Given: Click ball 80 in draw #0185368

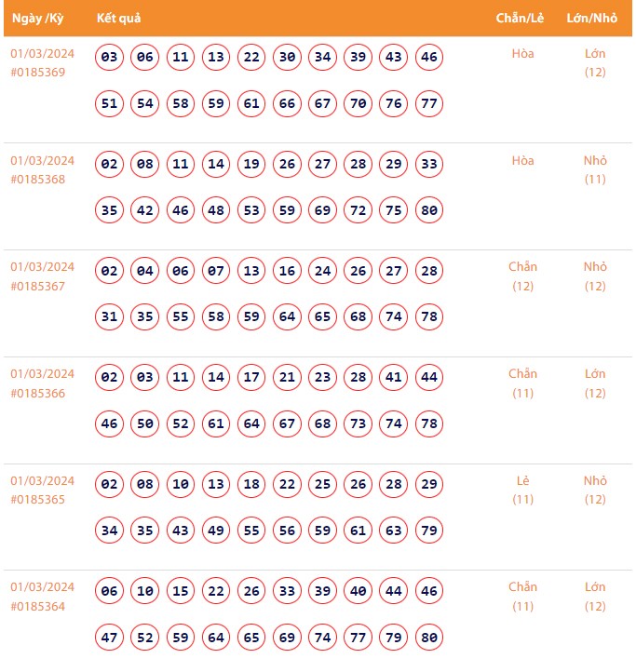Looking at the screenshot, I should tap(429, 210).
